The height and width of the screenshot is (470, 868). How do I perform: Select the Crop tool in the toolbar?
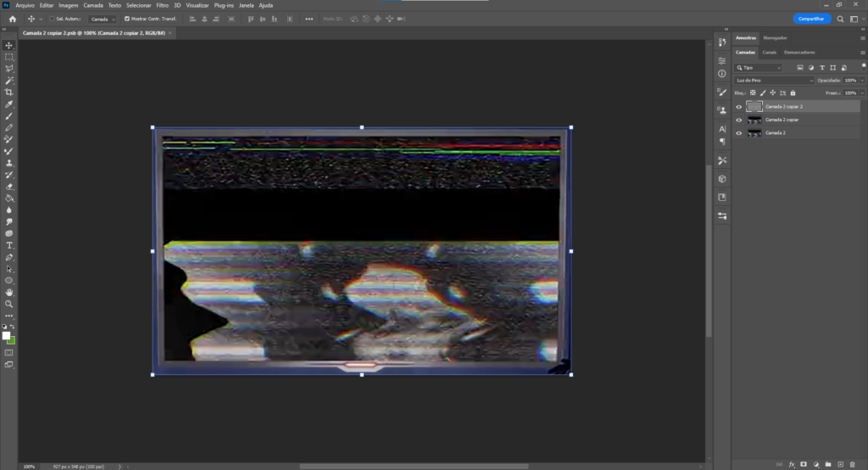[9, 92]
